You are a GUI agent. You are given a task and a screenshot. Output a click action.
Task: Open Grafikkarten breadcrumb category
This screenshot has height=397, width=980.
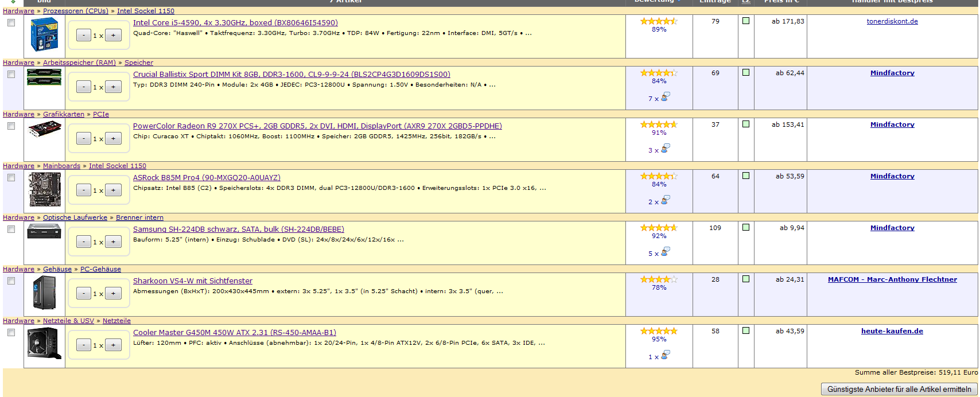click(x=64, y=114)
